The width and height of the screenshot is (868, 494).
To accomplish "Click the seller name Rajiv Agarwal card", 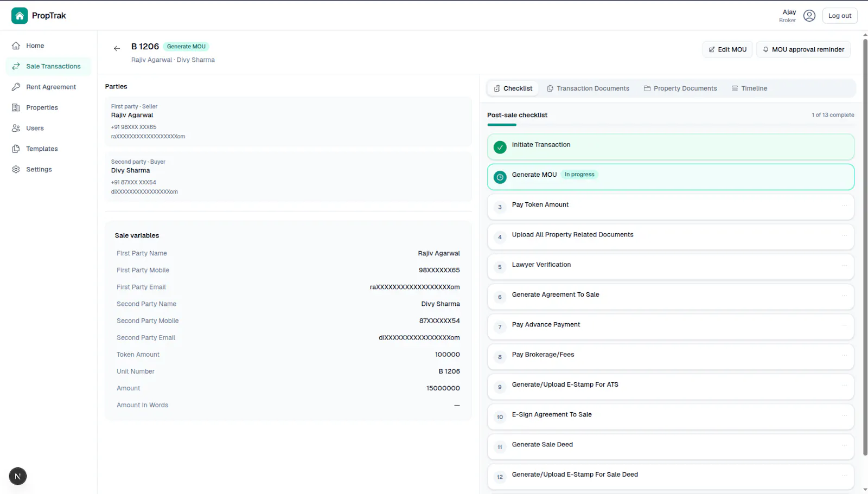I will point(288,121).
